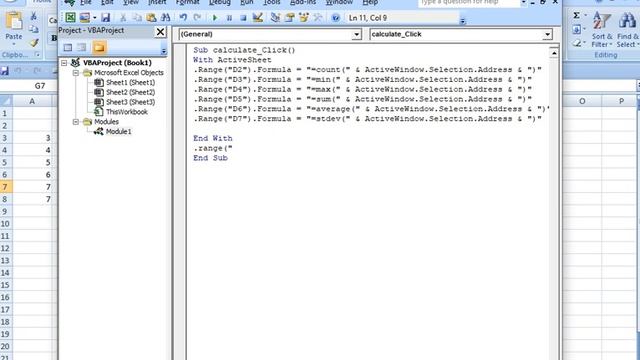Click View Microsoft Excel icon in VBA toolbar
640x360 pixels.
70,18
